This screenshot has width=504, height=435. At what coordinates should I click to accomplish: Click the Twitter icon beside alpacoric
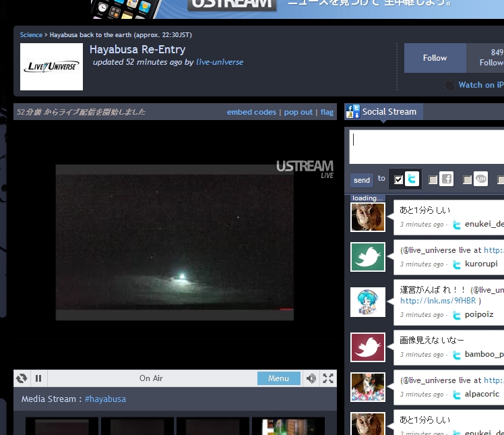pos(456,395)
